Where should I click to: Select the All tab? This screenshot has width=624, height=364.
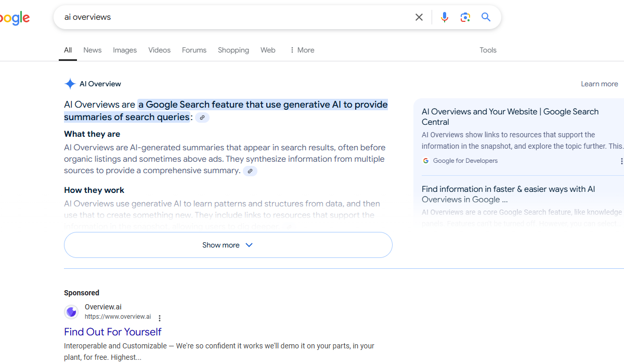pyautogui.click(x=68, y=50)
